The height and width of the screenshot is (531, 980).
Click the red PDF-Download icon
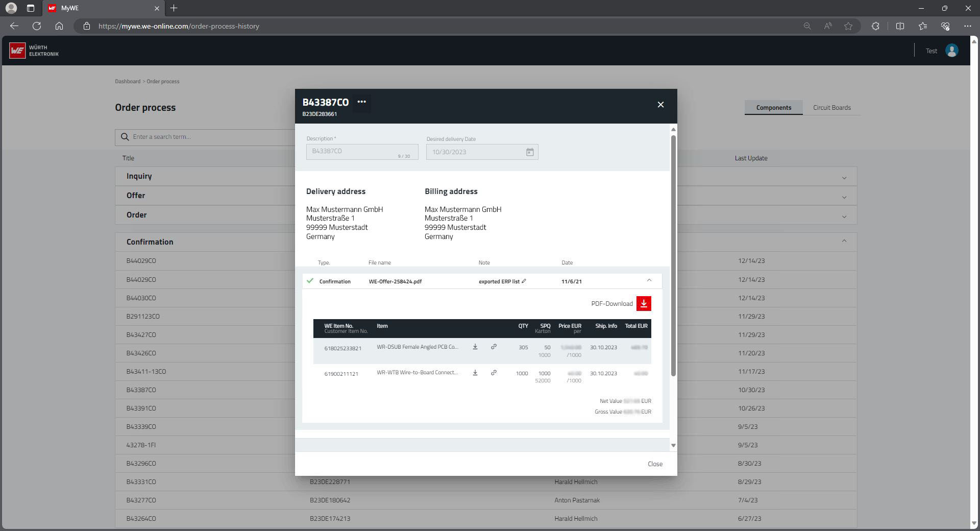point(644,304)
